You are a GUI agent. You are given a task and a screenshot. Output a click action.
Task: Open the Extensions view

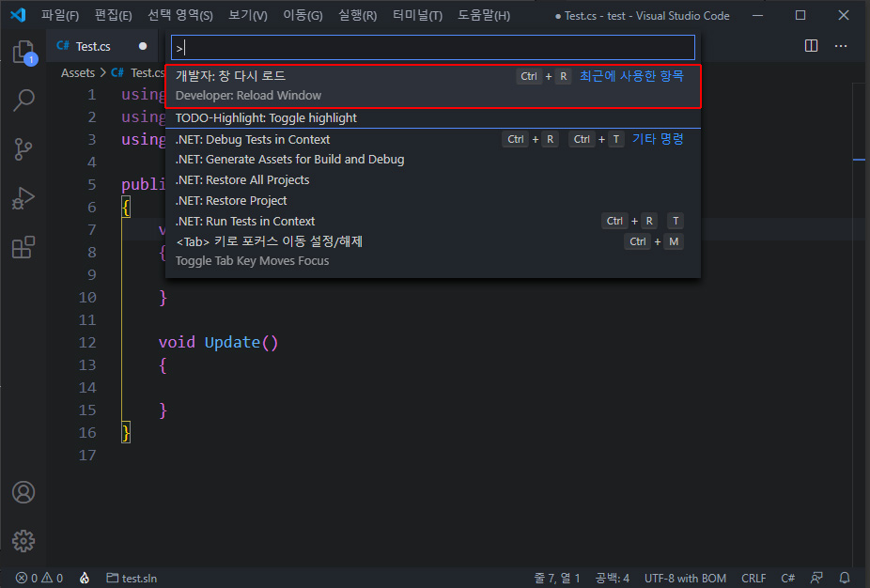23,247
